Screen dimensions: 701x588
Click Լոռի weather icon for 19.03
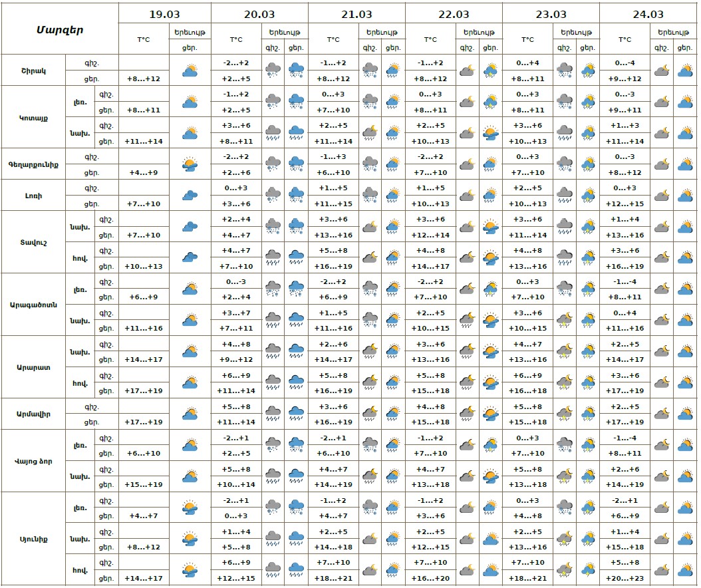click(x=190, y=195)
